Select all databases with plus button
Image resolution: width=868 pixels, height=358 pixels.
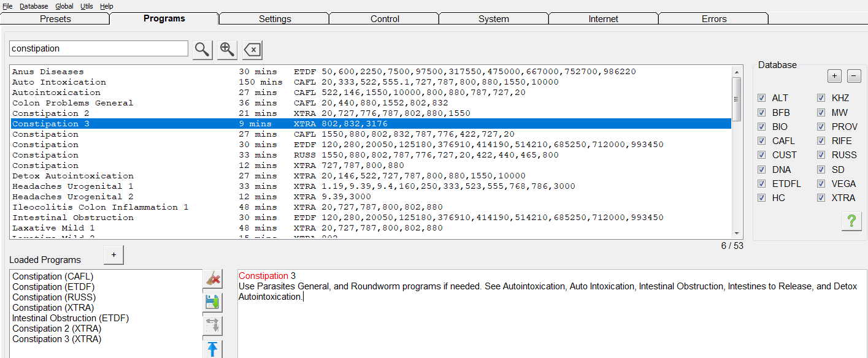click(x=834, y=76)
